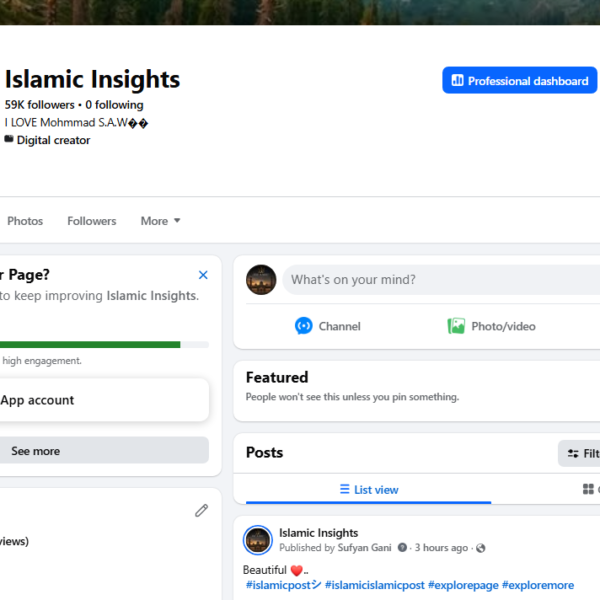Click the What's on your mind field
Image resolution: width=600 pixels, height=600 pixels.
(441, 280)
